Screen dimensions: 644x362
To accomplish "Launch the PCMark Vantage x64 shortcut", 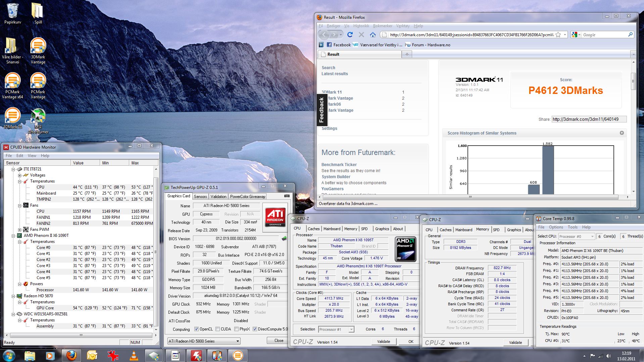I will 12,86.
